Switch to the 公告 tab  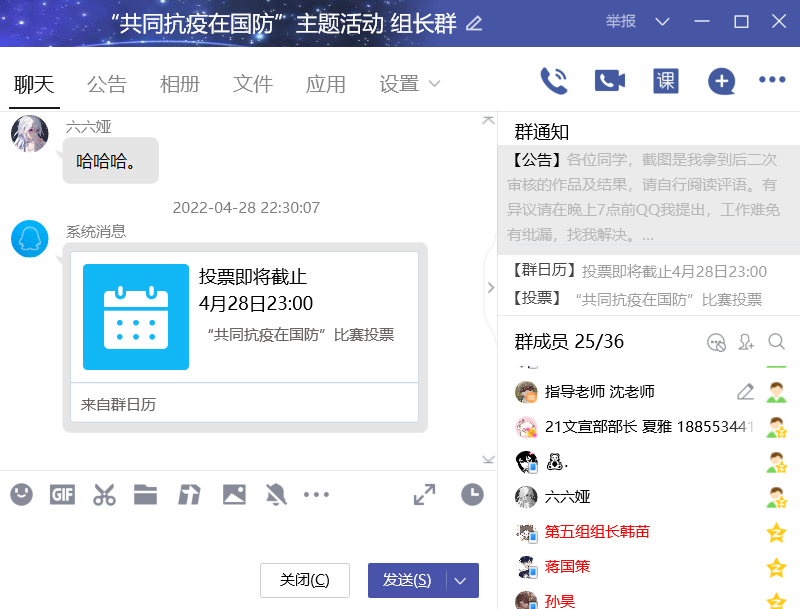pyautogui.click(x=107, y=84)
